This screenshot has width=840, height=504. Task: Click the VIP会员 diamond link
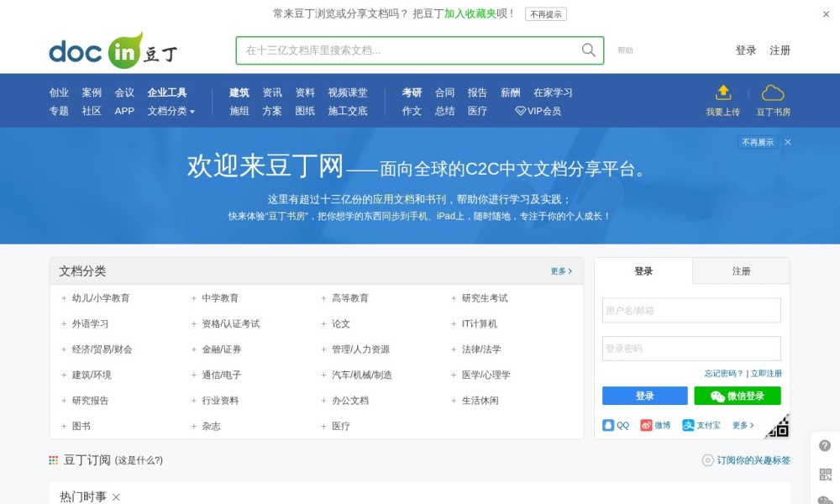pos(538,111)
